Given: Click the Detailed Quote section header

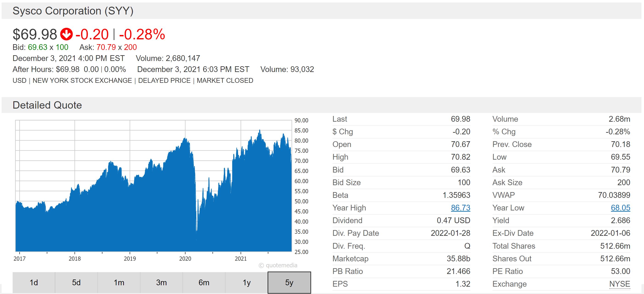Looking at the screenshot, I should (x=47, y=105).
